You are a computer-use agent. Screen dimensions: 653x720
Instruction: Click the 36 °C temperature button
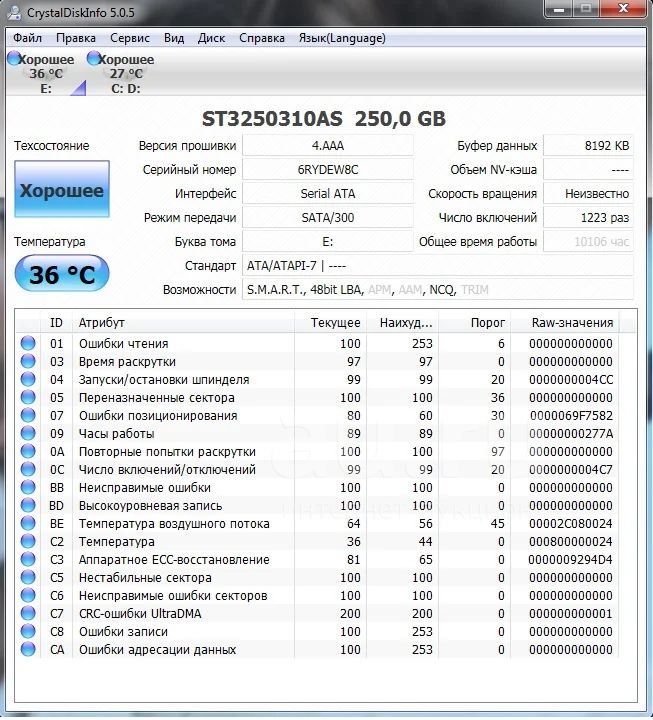point(62,274)
